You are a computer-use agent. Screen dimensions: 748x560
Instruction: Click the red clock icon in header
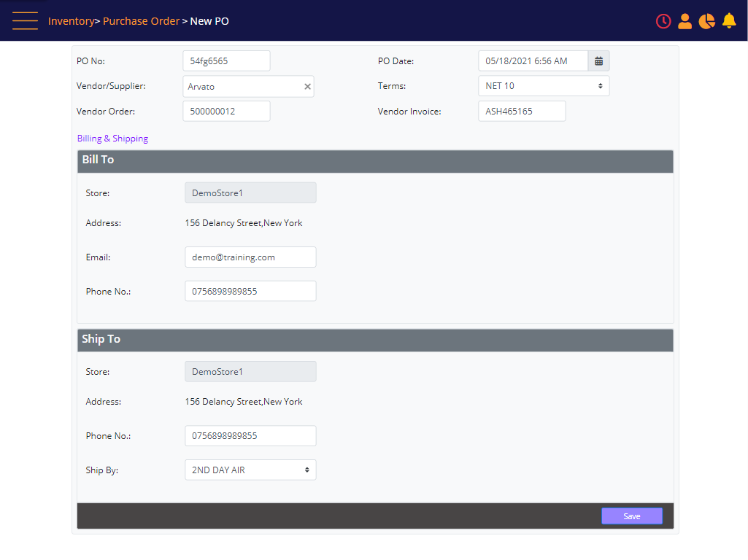tap(663, 21)
